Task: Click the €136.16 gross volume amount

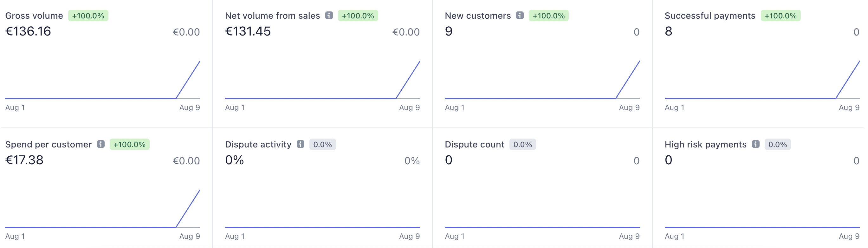Action: click(x=28, y=31)
